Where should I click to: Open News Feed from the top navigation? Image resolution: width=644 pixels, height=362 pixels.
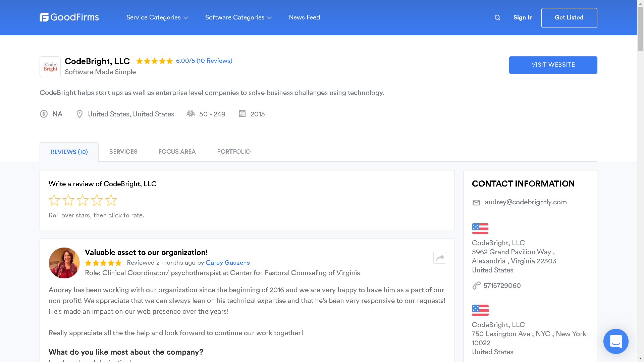point(304,17)
